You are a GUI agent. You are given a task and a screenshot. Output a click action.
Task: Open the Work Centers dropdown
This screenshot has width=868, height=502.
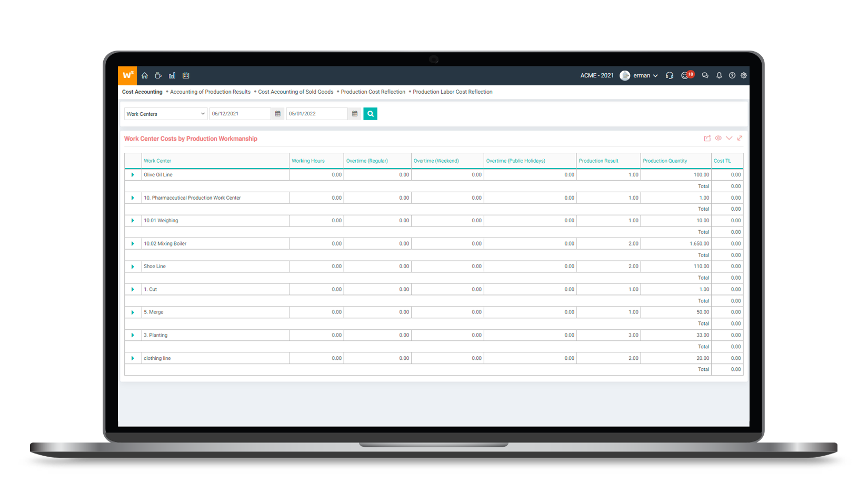pos(165,114)
